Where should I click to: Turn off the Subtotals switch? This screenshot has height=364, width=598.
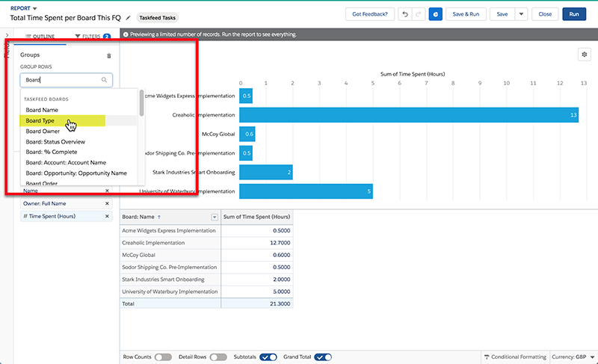click(x=268, y=357)
